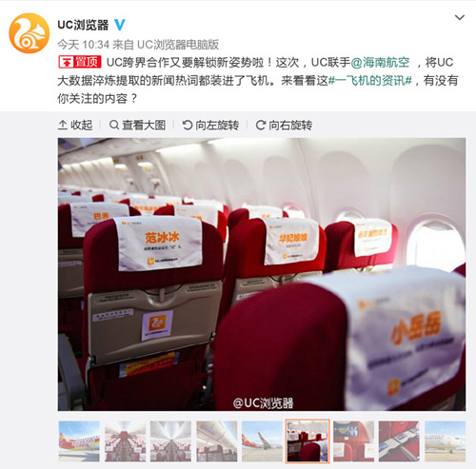
Task: Open the UC浏览器 squirrel avatar
Action: click(30, 33)
